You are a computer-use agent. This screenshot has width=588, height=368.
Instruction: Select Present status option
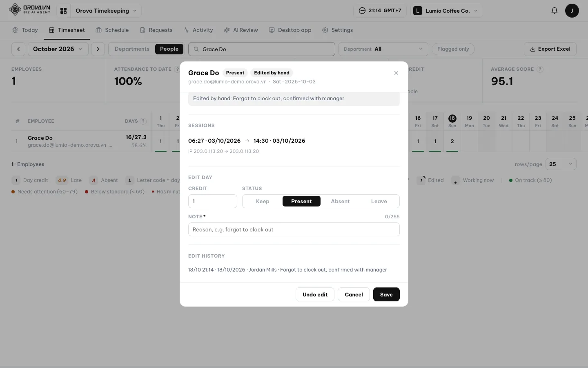[301, 201]
